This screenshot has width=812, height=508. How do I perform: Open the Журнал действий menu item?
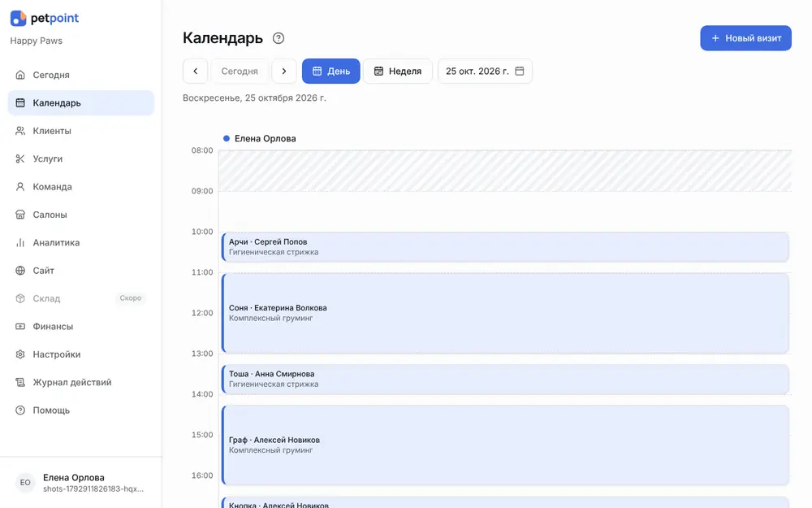click(80, 383)
